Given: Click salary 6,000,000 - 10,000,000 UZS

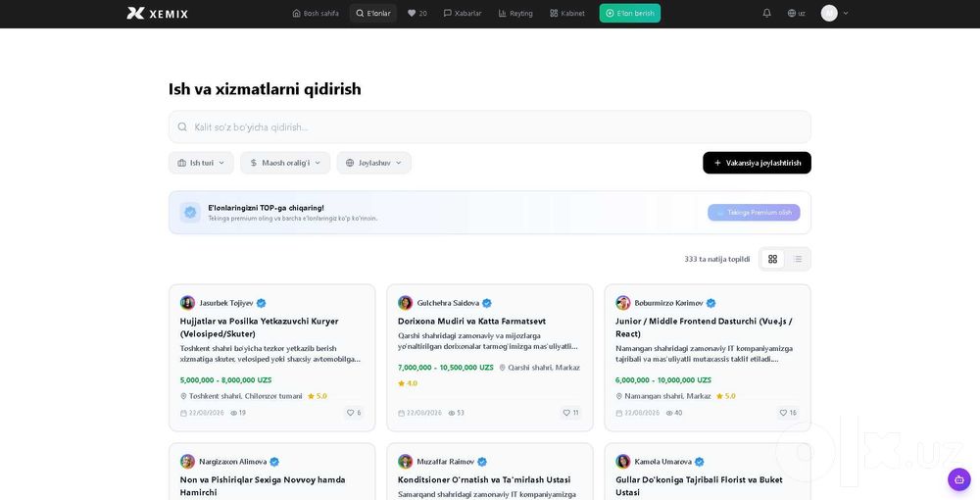Looking at the screenshot, I should click(x=663, y=380).
